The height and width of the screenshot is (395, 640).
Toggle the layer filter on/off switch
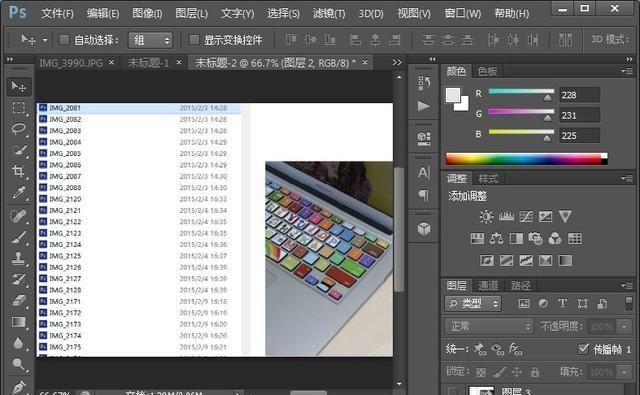pyautogui.click(x=629, y=304)
